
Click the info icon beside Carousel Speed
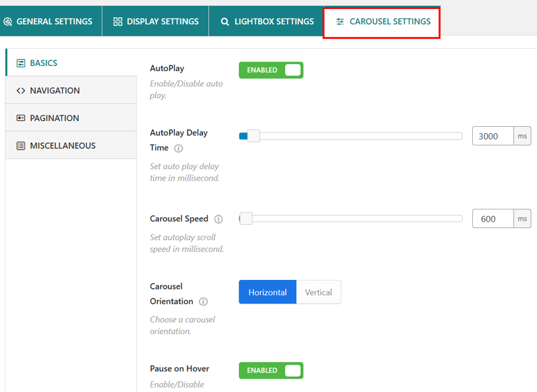tap(218, 218)
